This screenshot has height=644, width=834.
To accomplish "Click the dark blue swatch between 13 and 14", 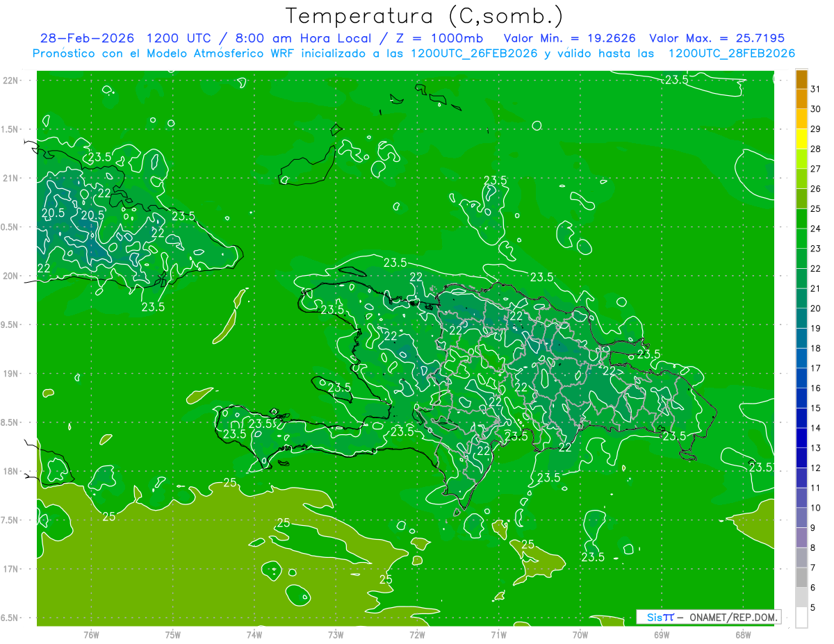I will pyautogui.click(x=801, y=438).
